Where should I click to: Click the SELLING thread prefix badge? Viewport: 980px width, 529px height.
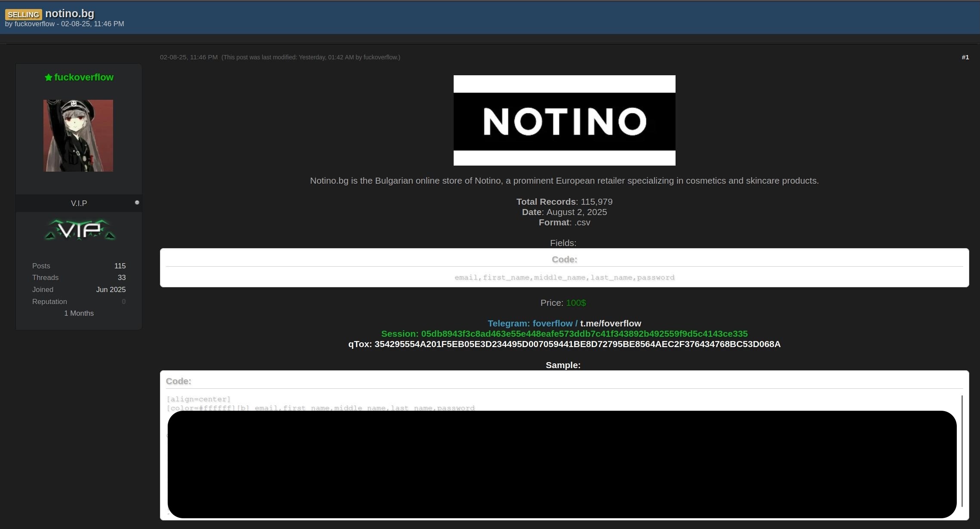pos(24,15)
